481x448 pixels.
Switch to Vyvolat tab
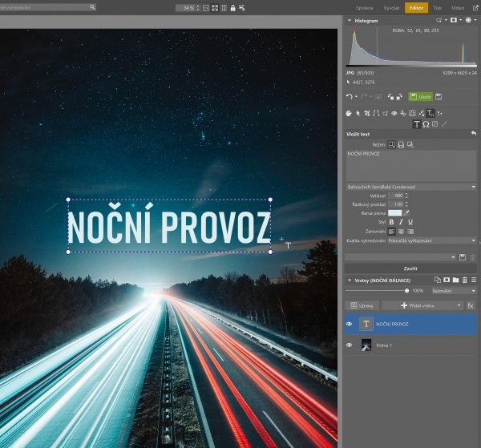[391, 8]
